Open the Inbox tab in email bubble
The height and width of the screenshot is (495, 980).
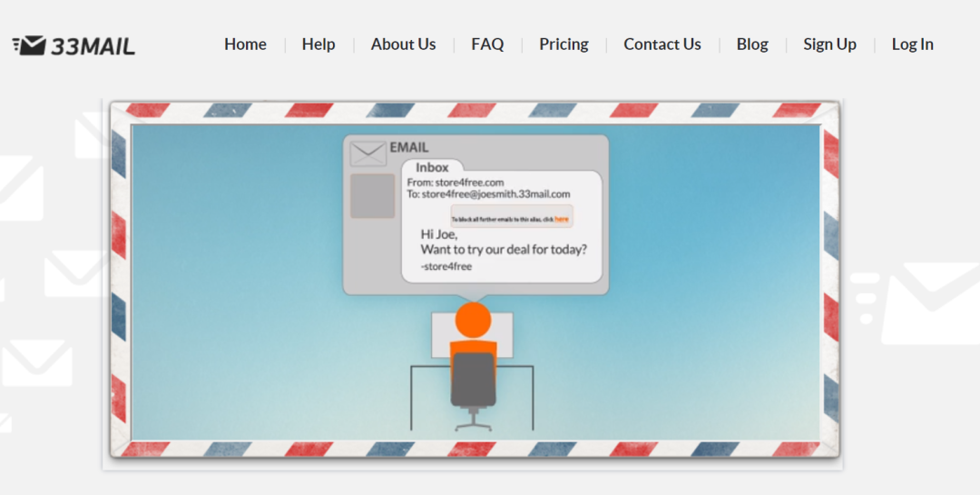tap(432, 167)
